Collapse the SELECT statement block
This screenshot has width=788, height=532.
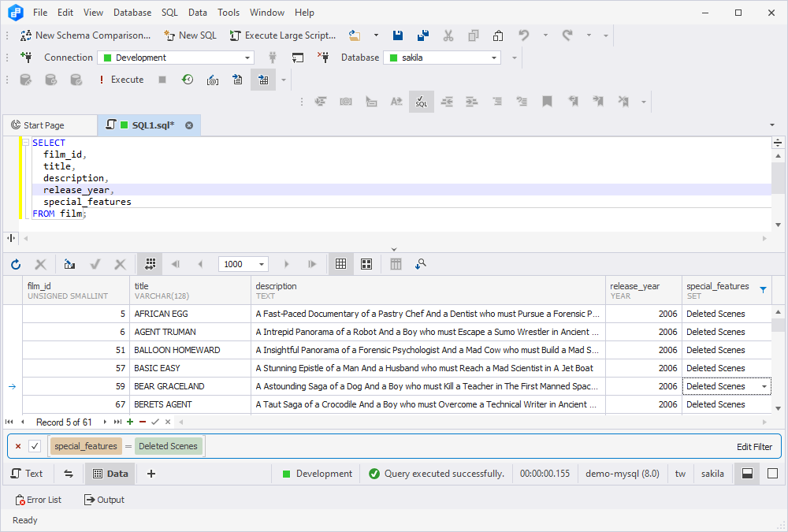(26, 143)
